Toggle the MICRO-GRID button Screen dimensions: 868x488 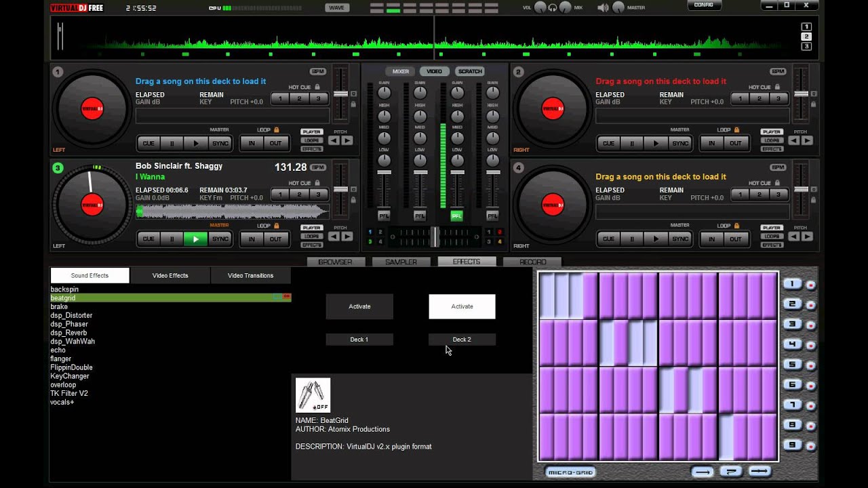click(x=570, y=472)
